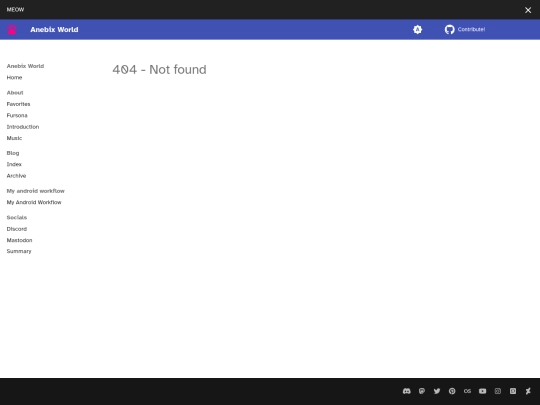Click the square icon beside the DeviantArt icon

(513, 391)
